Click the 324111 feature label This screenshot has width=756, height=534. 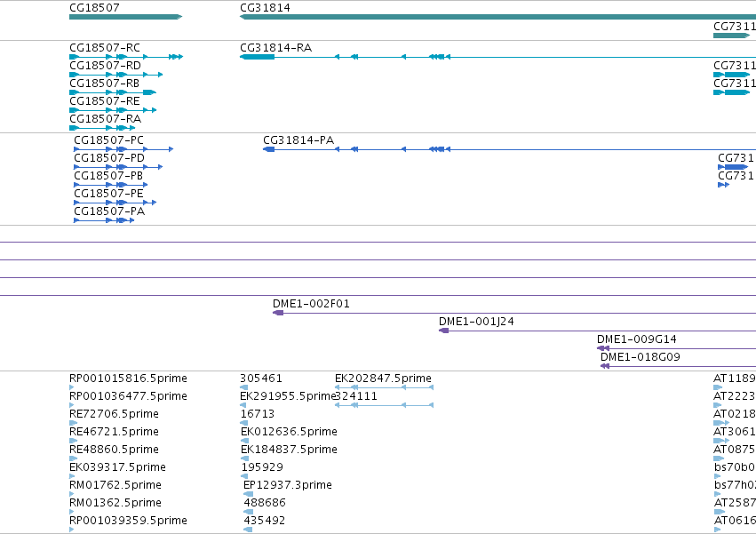click(x=356, y=396)
